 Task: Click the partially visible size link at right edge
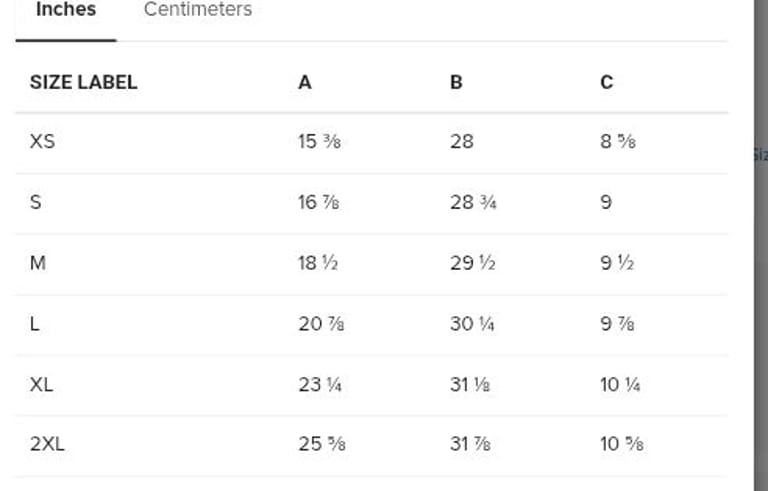759,155
